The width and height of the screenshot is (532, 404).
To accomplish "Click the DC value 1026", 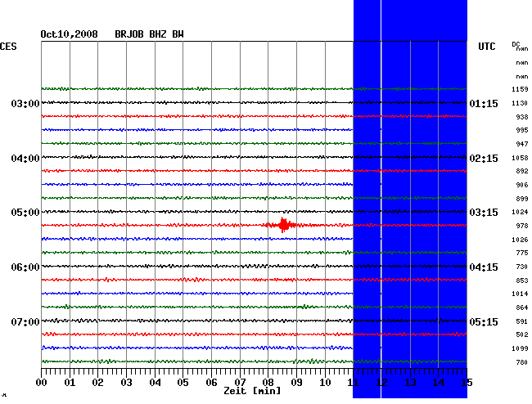I will (x=520, y=240).
